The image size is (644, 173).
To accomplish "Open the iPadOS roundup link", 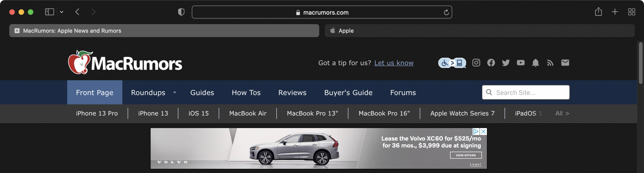I will point(528,113).
